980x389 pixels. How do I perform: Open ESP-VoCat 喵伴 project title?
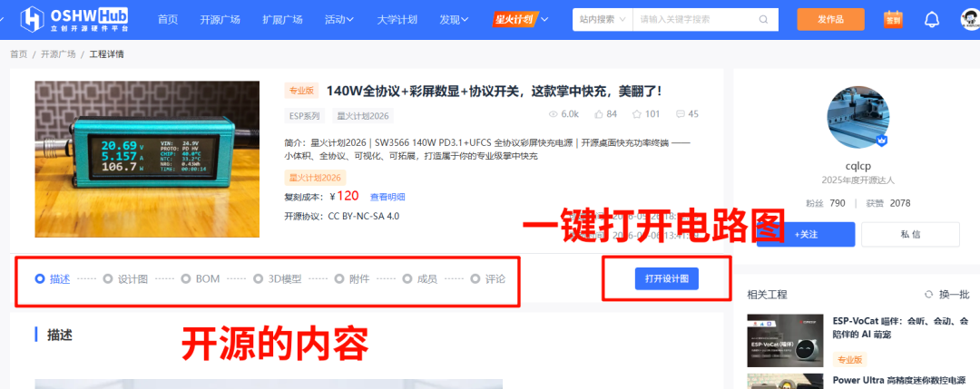click(901, 328)
